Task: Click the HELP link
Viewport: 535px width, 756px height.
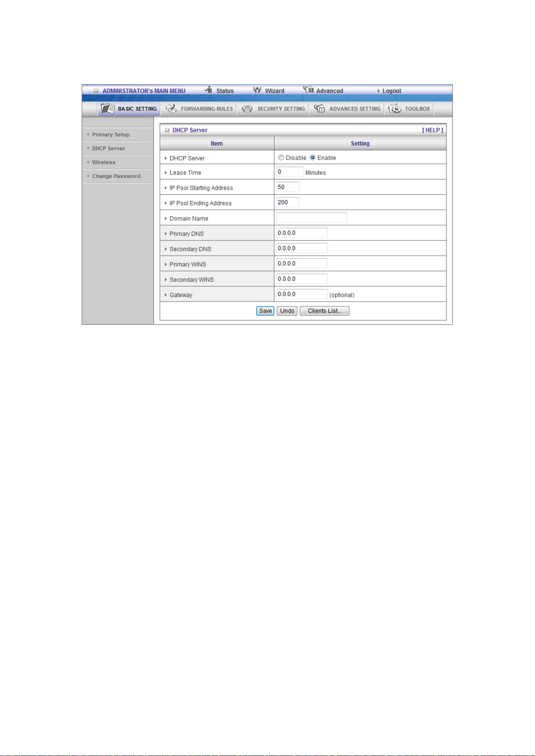Action: (432, 130)
